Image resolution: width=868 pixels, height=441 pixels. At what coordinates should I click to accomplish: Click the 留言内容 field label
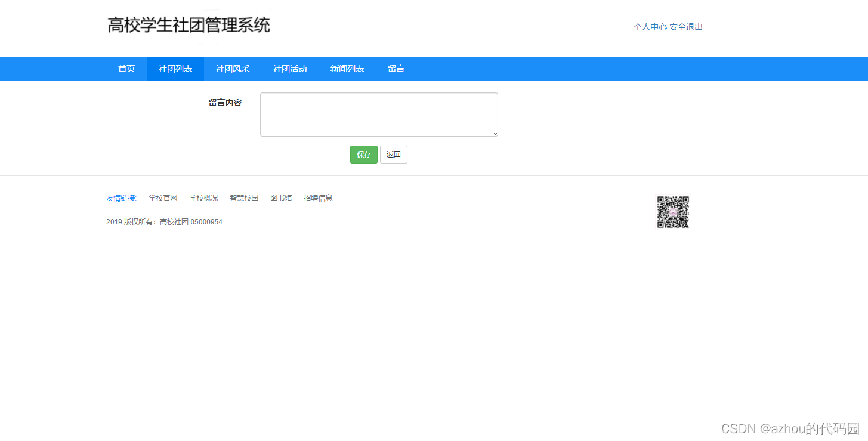pos(226,103)
